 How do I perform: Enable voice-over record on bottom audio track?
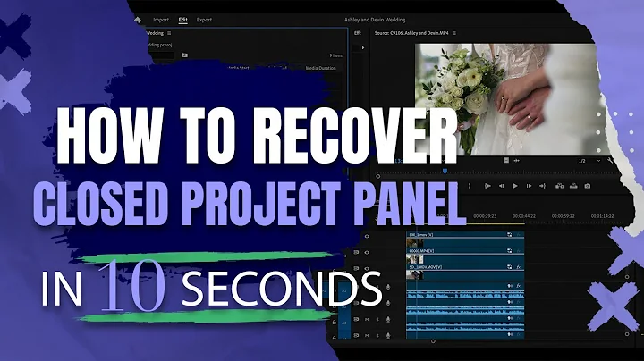388,336
